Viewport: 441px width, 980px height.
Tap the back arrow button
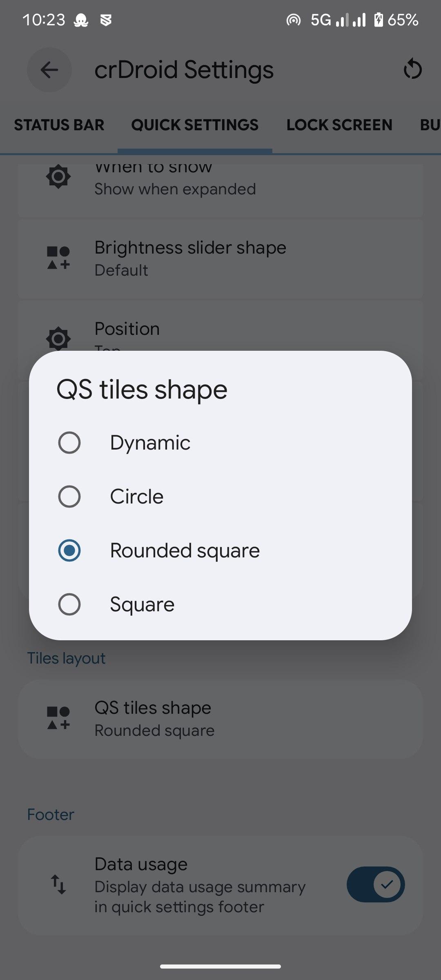coord(49,70)
